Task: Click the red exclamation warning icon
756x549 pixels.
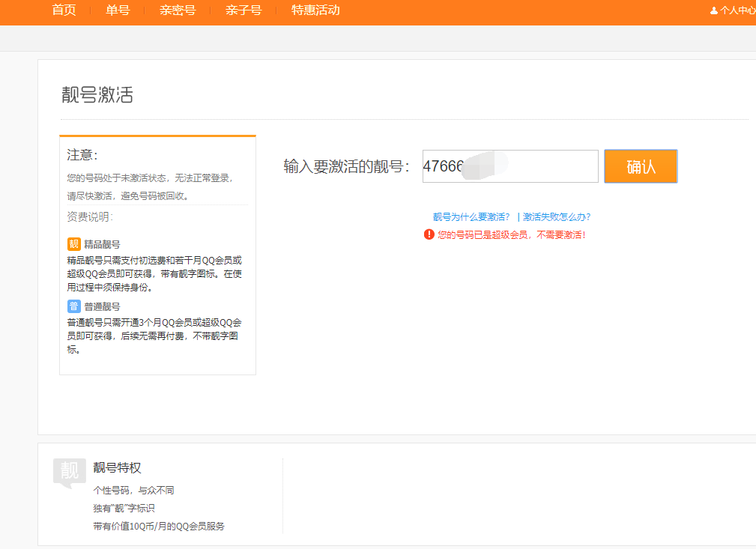Action: (x=428, y=234)
